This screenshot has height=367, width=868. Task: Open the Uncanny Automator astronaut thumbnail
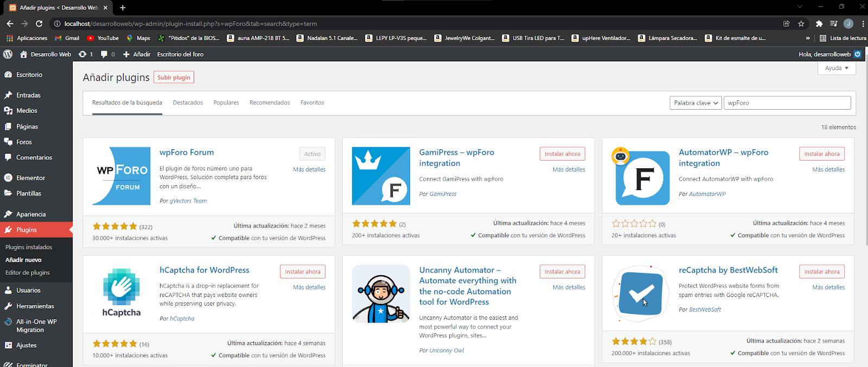[381, 294]
